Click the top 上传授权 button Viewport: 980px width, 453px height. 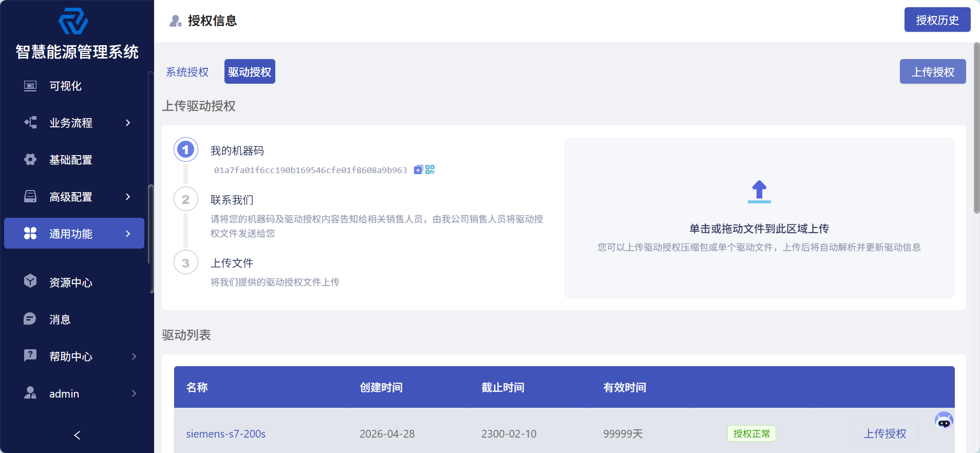coord(933,71)
